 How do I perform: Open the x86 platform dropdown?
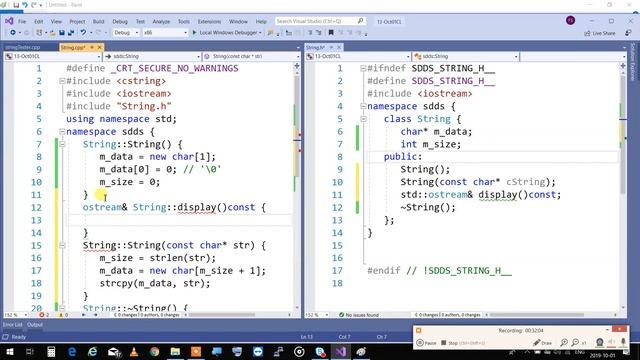click(x=165, y=33)
